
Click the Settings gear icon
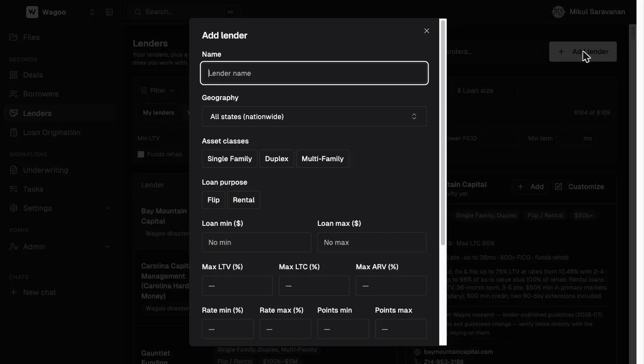(14, 208)
